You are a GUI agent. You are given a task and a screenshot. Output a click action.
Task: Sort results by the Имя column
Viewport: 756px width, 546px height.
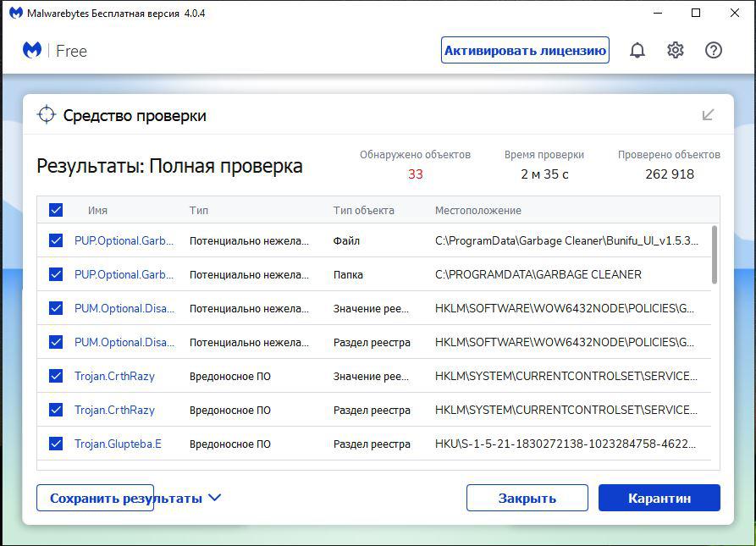(x=97, y=210)
